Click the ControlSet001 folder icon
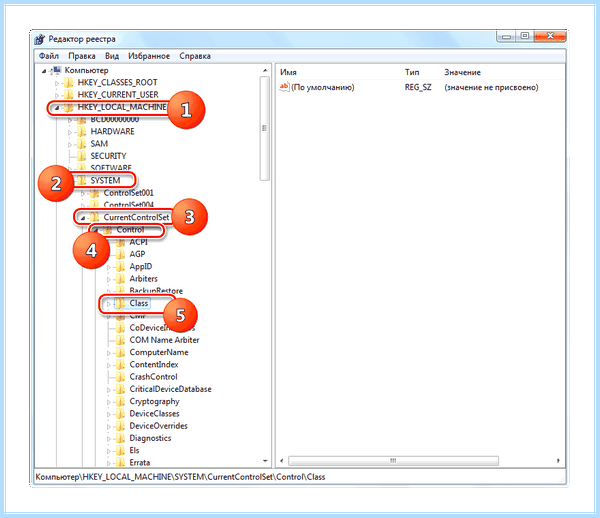 pyautogui.click(x=95, y=193)
